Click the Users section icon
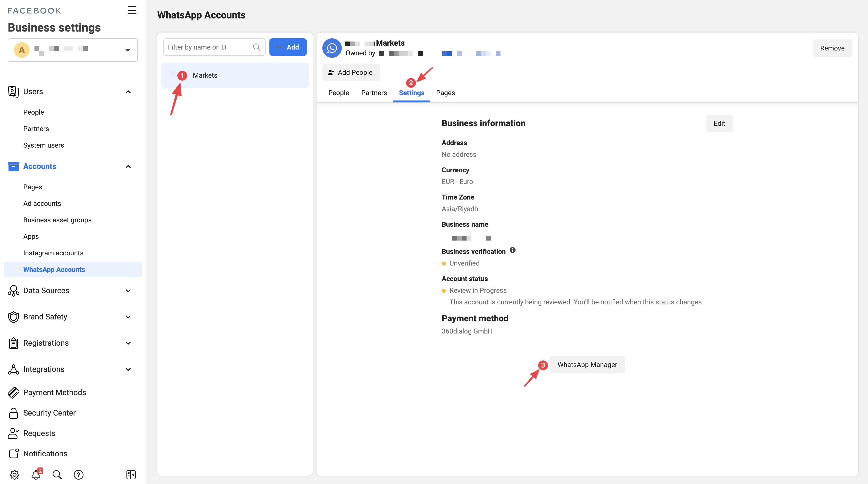The width and height of the screenshot is (868, 484). pyautogui.click(x=14, y=92)
